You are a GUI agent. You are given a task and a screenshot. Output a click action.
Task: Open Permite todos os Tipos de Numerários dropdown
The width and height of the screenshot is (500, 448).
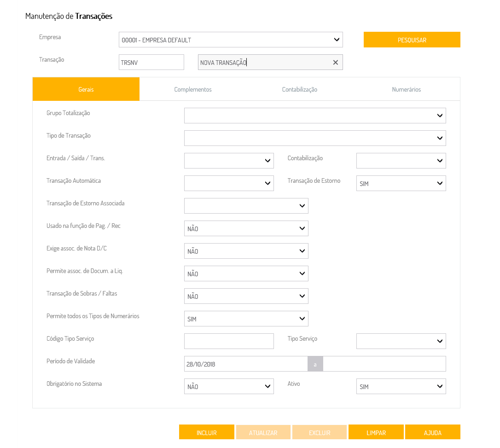(246, 319)
